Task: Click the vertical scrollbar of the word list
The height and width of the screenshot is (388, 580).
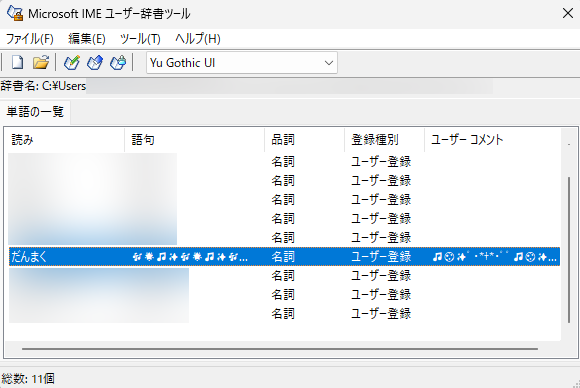Action: [569, 250]
